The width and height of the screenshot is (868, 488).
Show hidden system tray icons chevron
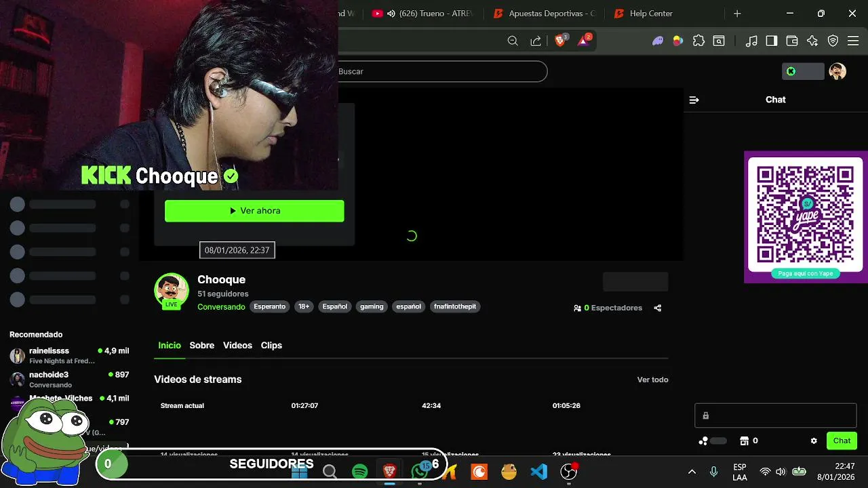pyautogui.click(x=692, y=472)
